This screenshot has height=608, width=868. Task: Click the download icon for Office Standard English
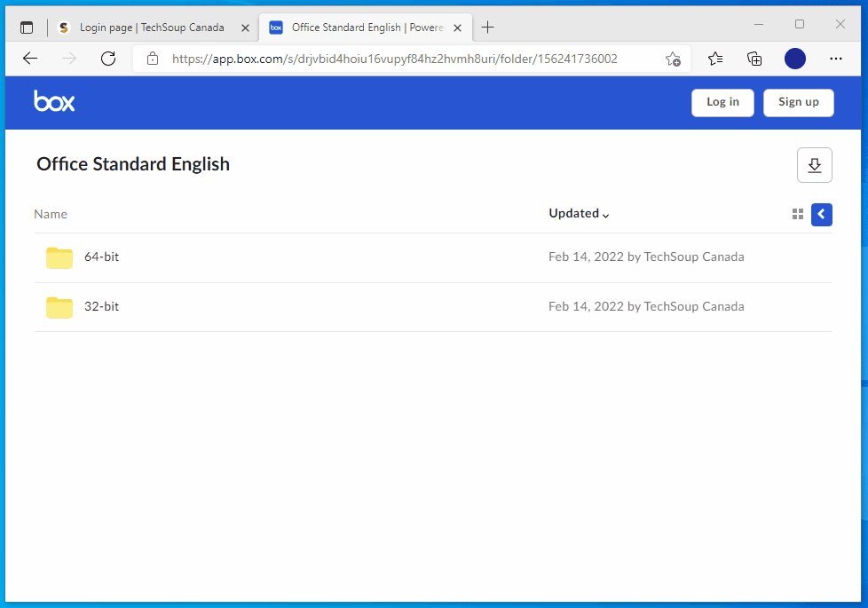(x=814, y=165)
